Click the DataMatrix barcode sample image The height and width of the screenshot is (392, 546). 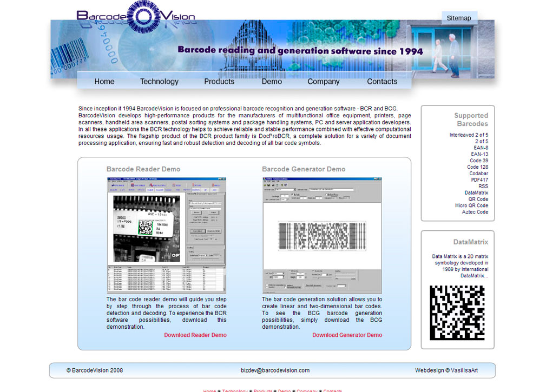tap(457, 313)
